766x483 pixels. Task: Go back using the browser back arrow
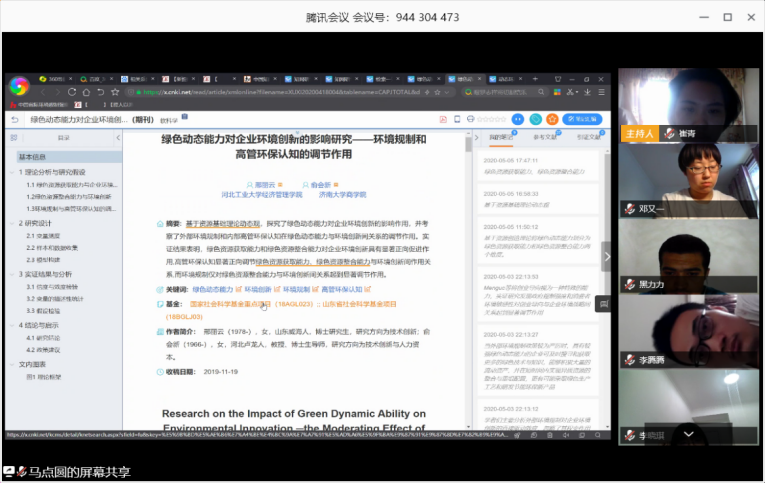[x=43, y=92]
